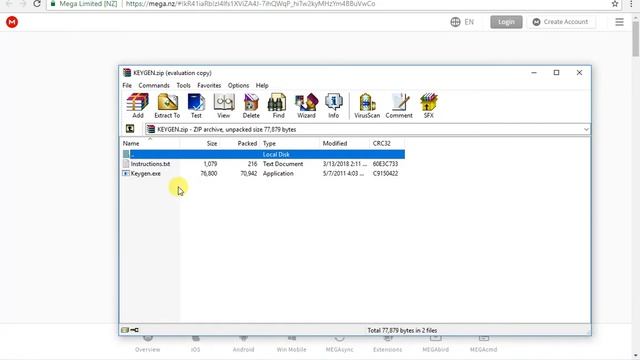Open the File menu
Viewport: 640px width, 360px height.
click(x=127, y=85)
